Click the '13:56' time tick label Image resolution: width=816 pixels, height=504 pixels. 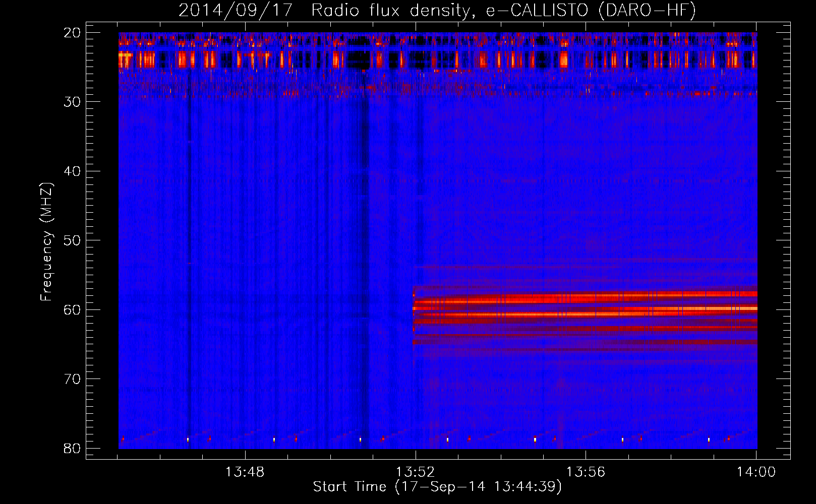coord(586,472)
